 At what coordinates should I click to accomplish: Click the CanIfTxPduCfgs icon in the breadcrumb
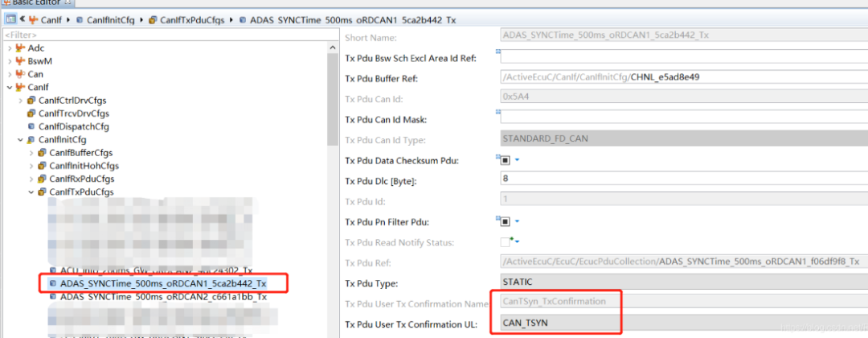[x=153, y=20]
